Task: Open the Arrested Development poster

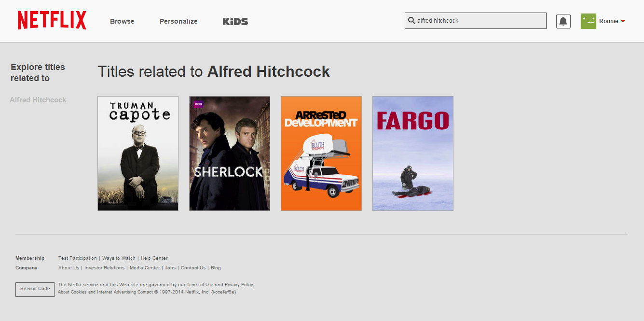Action: [x=321, y=154]
